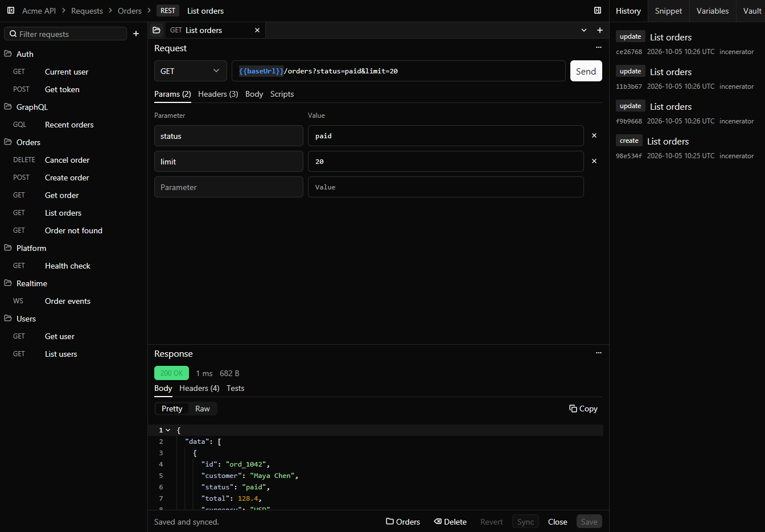Image resolution: width=765 pixels, height=532 pixels.
Task: Switch to the Headers (3) request tab
Action: (x=218, y=94)
